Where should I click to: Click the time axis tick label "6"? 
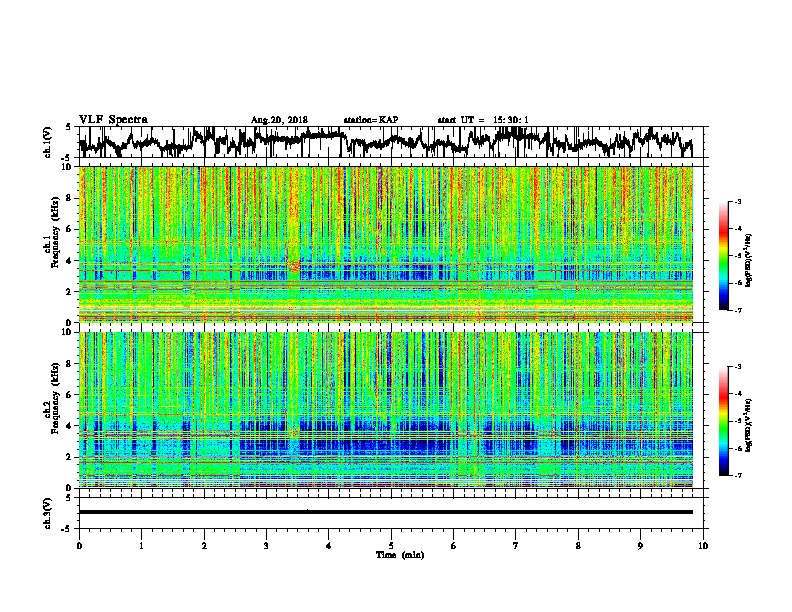[454, 546]
